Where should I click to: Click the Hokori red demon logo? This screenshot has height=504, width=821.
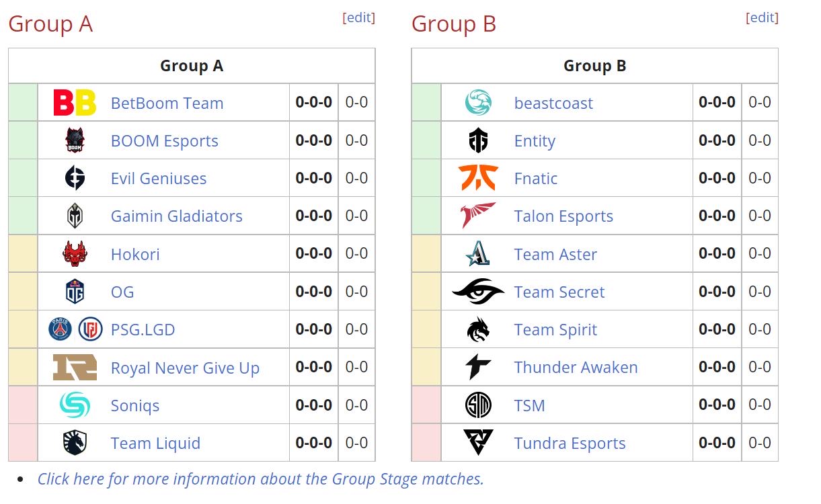pyautogui.click(x=75, y=254)
